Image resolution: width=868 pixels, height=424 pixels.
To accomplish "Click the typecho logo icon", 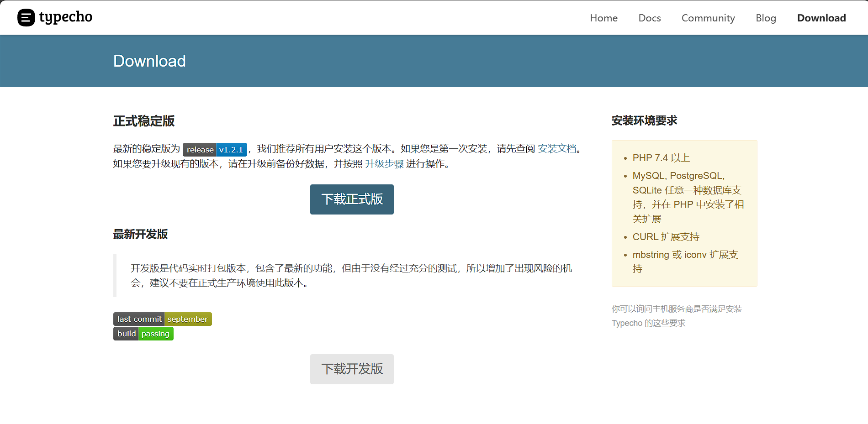I will click(x=26, y=18).
